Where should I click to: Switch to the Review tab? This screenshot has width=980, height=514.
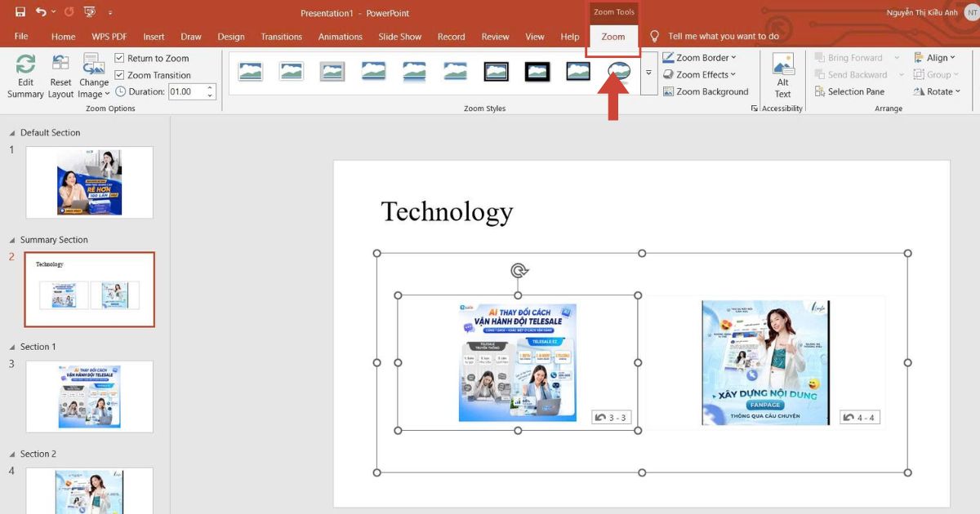tap(495, 37)
